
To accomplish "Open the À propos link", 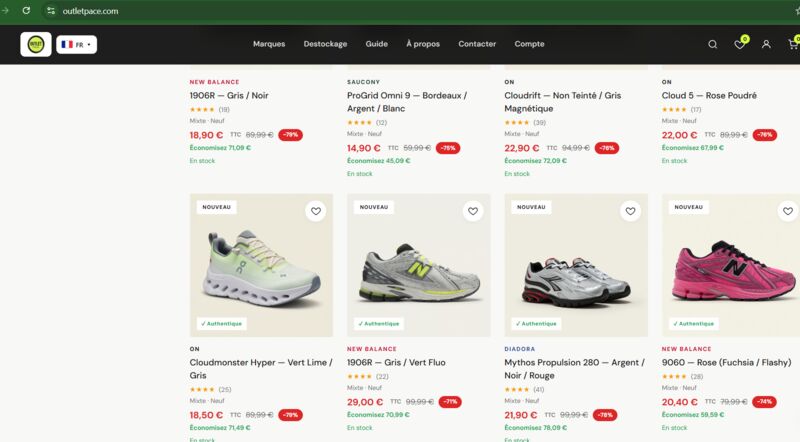I will click(x=423, y=44).
